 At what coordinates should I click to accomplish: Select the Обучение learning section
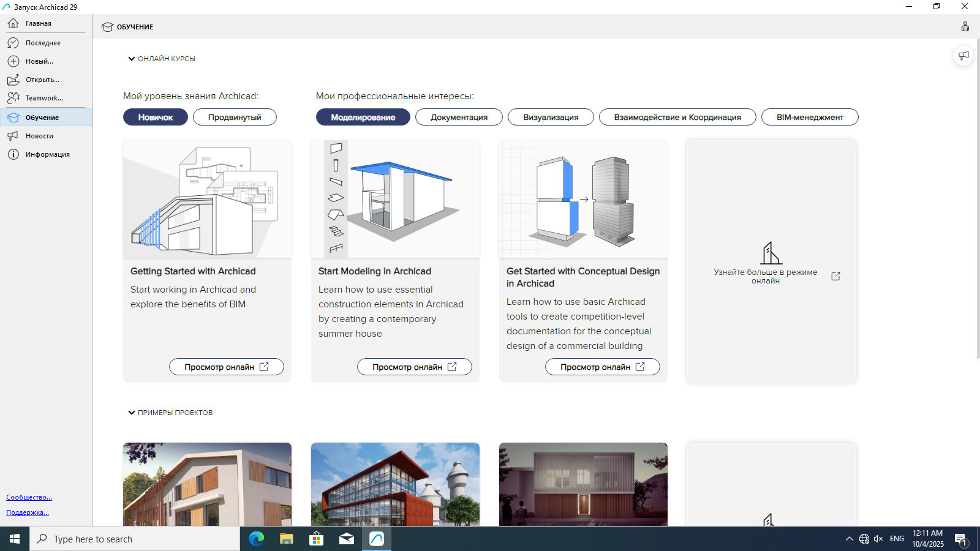pos(46,118)
